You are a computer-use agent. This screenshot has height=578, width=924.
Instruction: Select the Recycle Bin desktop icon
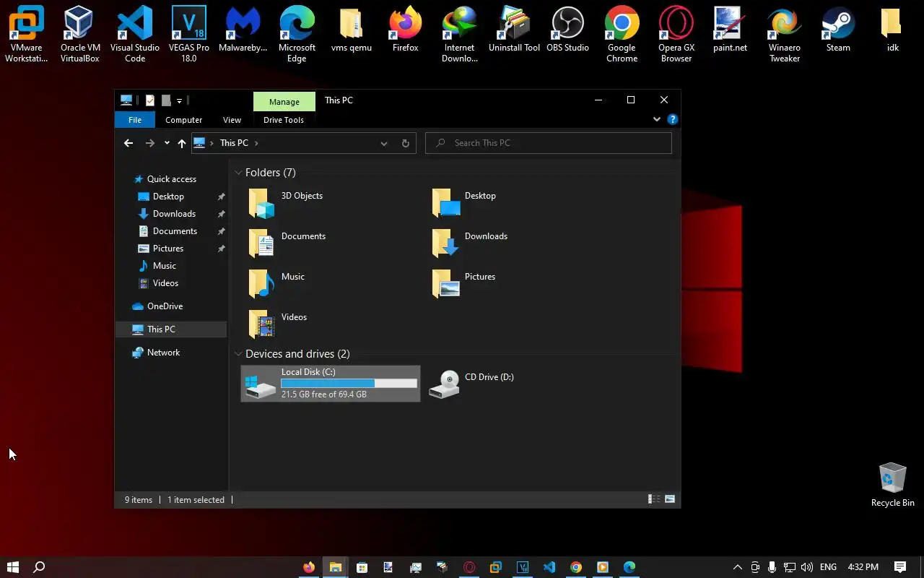click(x=892, y=485)
